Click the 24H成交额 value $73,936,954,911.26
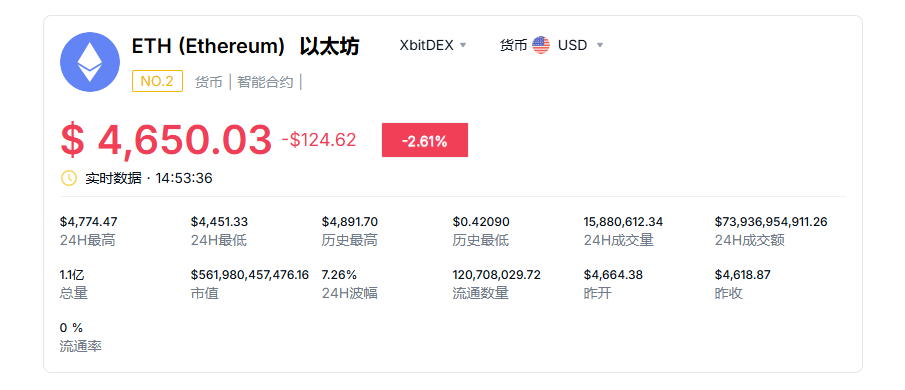This screenshot has height=390, width=905. (x=772, y=222)
